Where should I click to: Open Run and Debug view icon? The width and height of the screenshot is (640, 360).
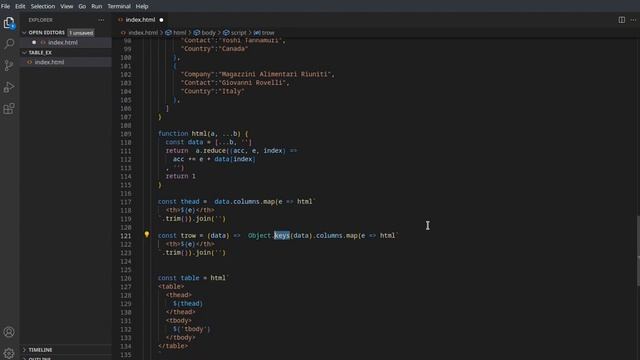click(x=9, y=87)
